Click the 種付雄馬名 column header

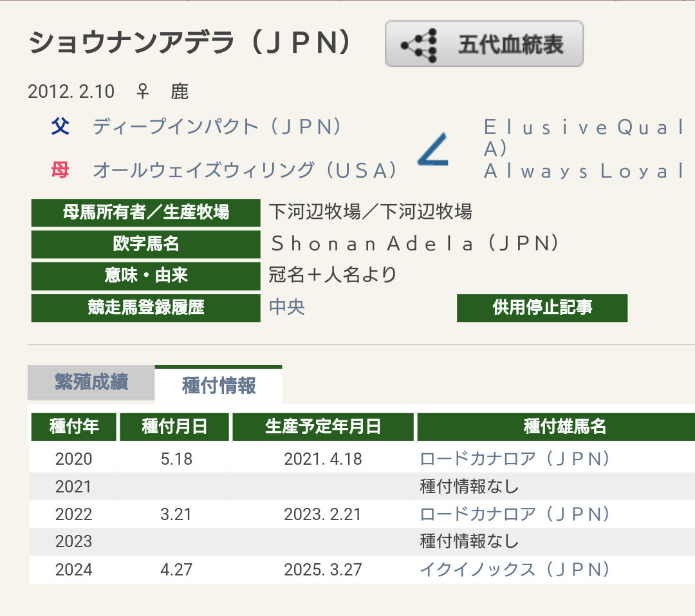tap(556, 427)
